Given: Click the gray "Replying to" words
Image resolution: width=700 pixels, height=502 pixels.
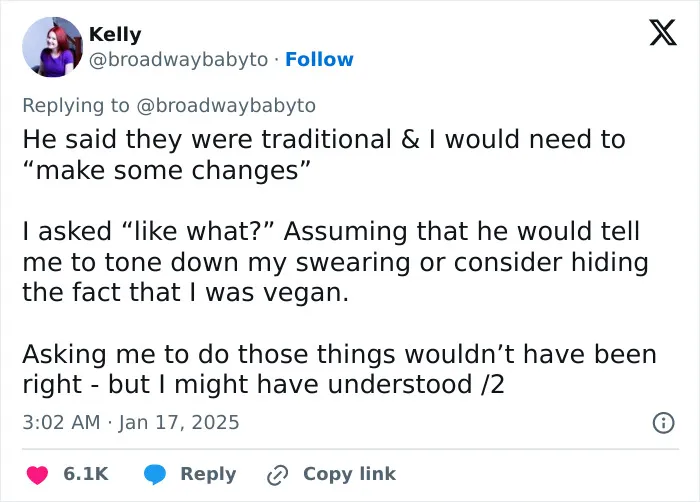Looking at the screenshot, I should point(76,106).
